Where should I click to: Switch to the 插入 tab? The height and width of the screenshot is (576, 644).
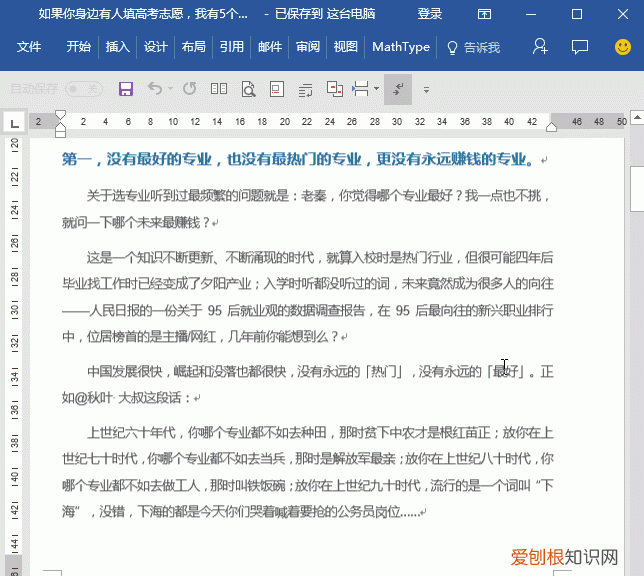(x=117, y=47)
